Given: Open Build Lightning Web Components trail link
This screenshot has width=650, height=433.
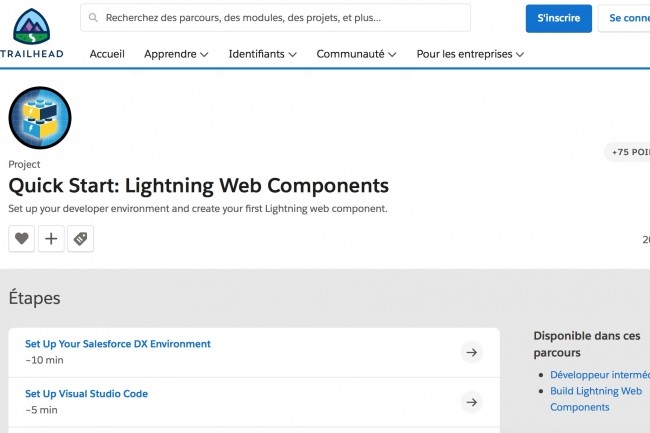Looking at the screenshot, I should [x=596, y=399].
